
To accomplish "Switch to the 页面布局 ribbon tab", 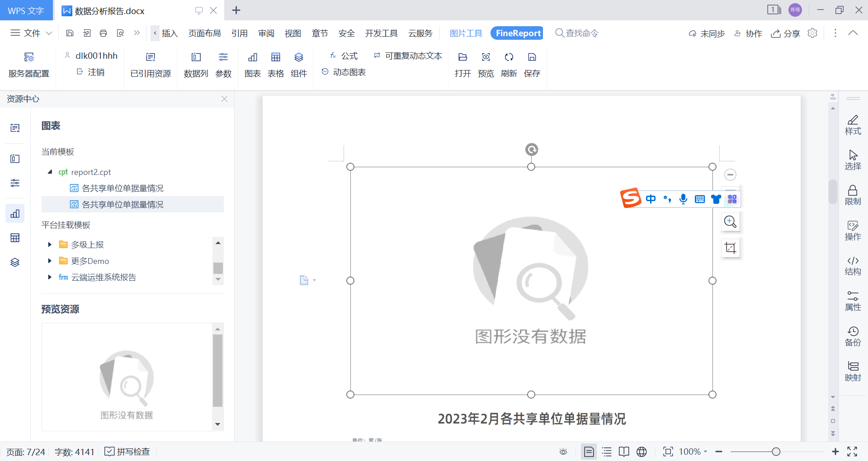I will pos(205,33).
